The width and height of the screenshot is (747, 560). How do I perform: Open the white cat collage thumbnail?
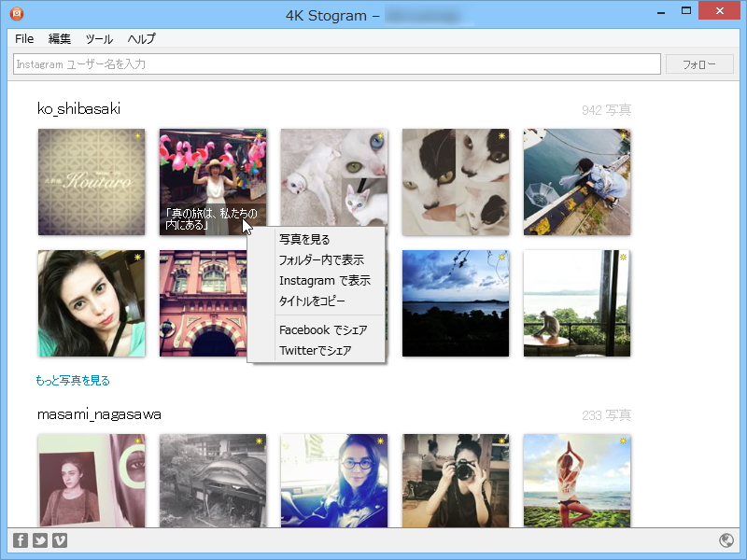tap(334, 176)
